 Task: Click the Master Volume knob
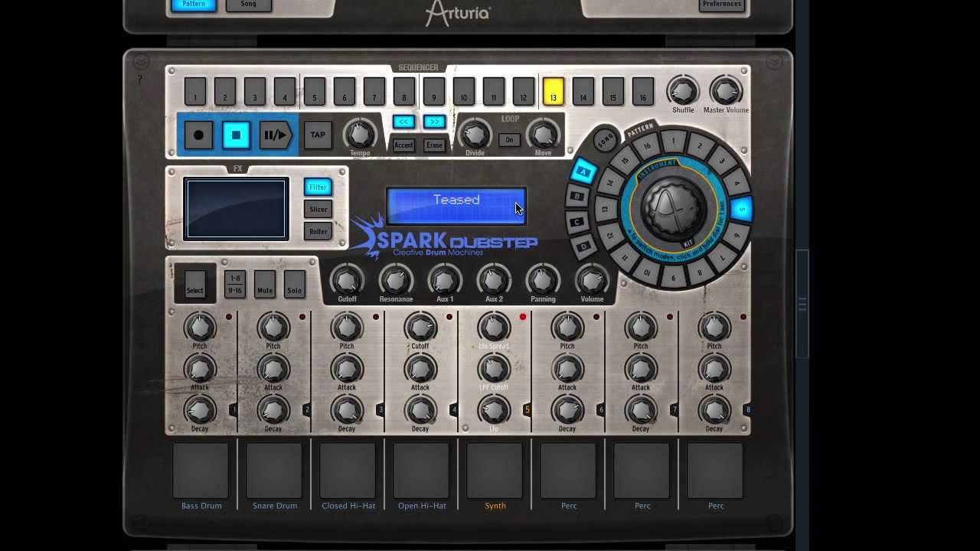[x=726, y=91]
